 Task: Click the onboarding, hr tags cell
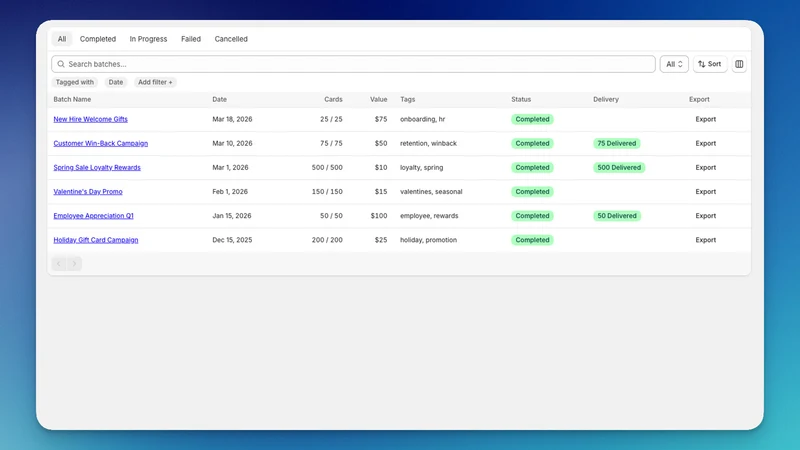point(422,119)
